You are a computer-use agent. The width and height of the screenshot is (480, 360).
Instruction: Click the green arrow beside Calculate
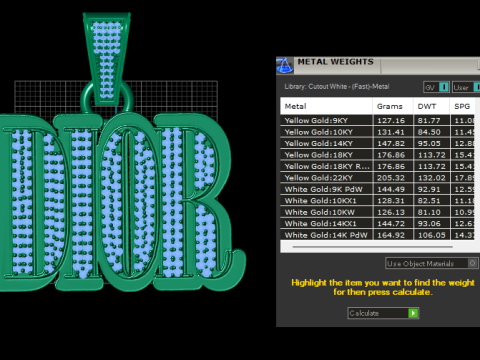pos(413,313)
